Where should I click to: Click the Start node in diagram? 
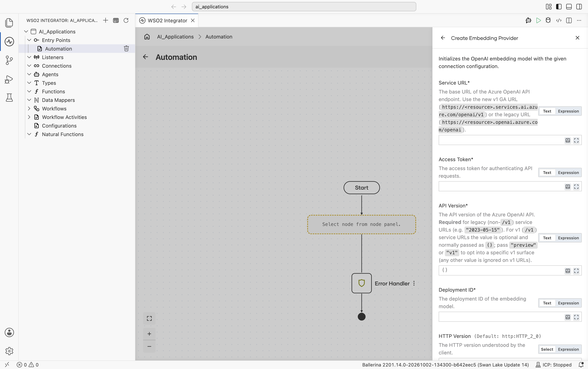[x=361, y=187]
